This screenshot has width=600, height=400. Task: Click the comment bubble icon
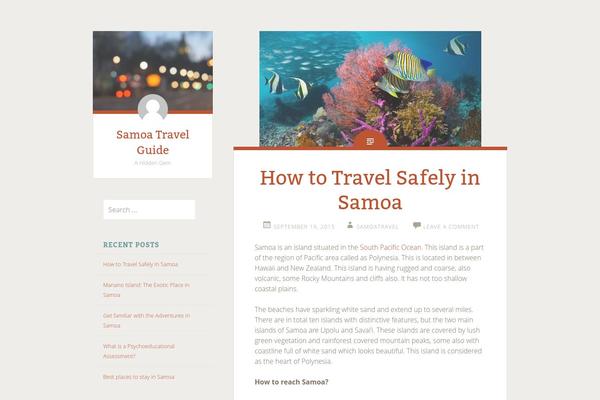point(417,225)
